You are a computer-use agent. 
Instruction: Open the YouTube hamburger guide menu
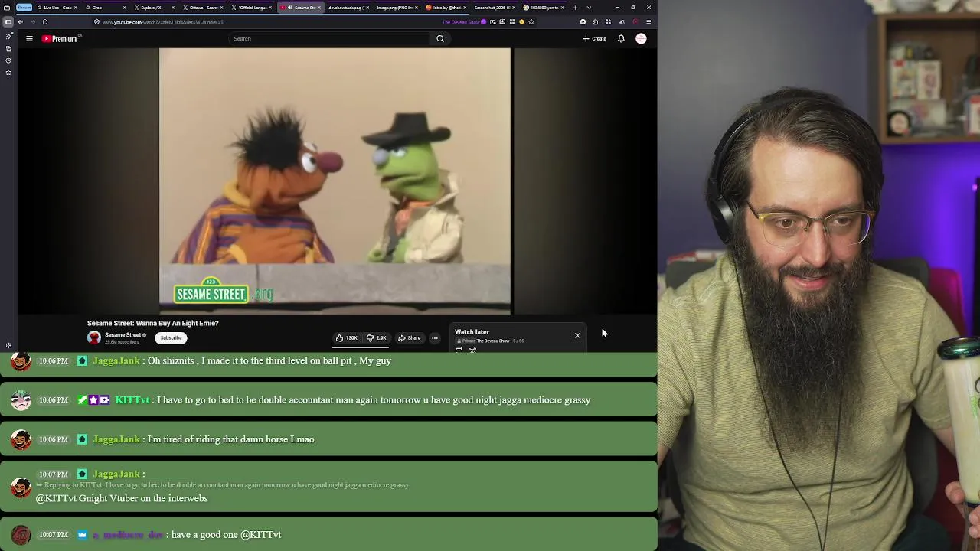tap(29, 39)
